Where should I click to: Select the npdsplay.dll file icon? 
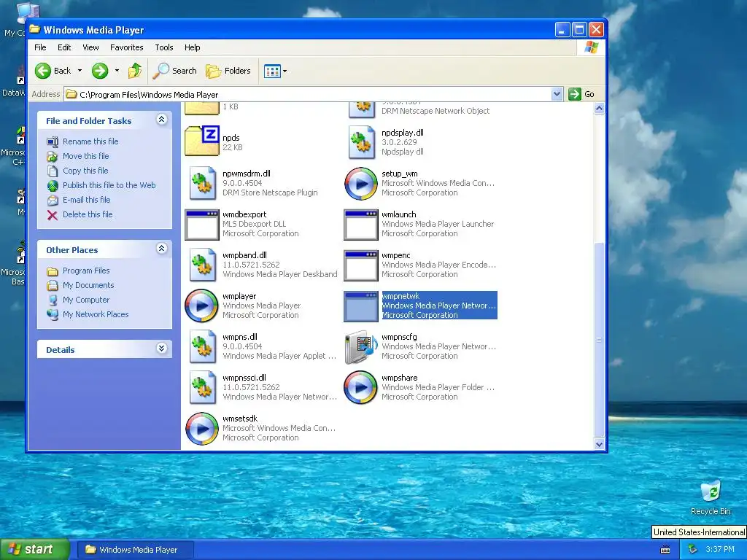point(361,141)
